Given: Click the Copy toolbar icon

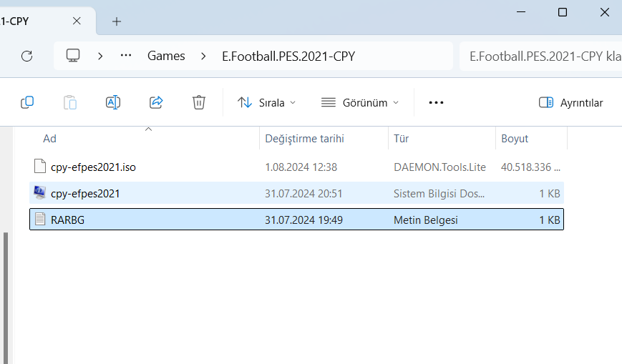Looking at the screenshot, I should pyautogui.click(x=27, y=102).
